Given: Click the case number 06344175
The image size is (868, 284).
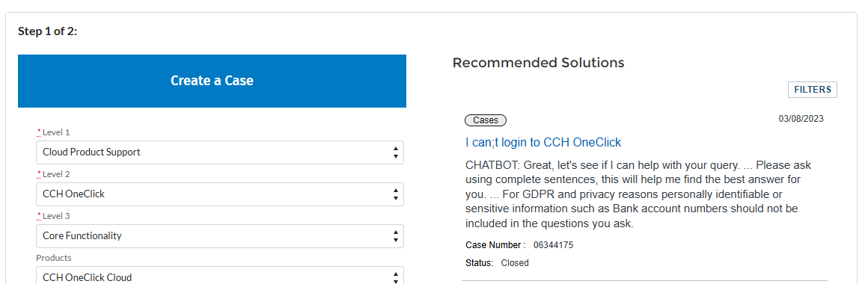Looking at the screenshot, I should pos(553,245).
